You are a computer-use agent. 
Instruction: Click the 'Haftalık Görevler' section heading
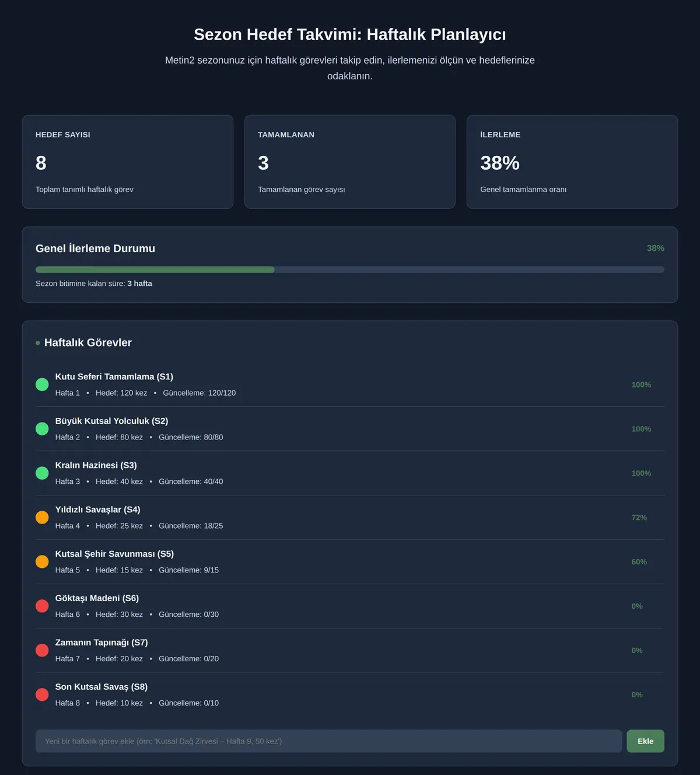(x=88, y=343)
